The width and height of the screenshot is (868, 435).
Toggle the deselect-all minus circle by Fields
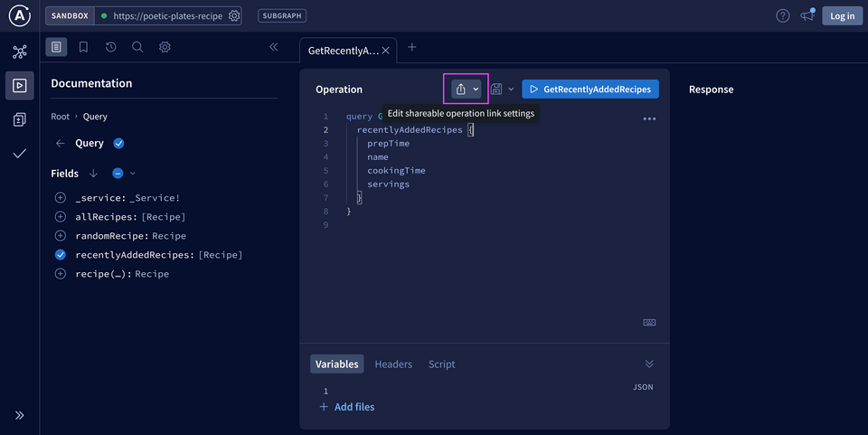[x=118, y=174]
